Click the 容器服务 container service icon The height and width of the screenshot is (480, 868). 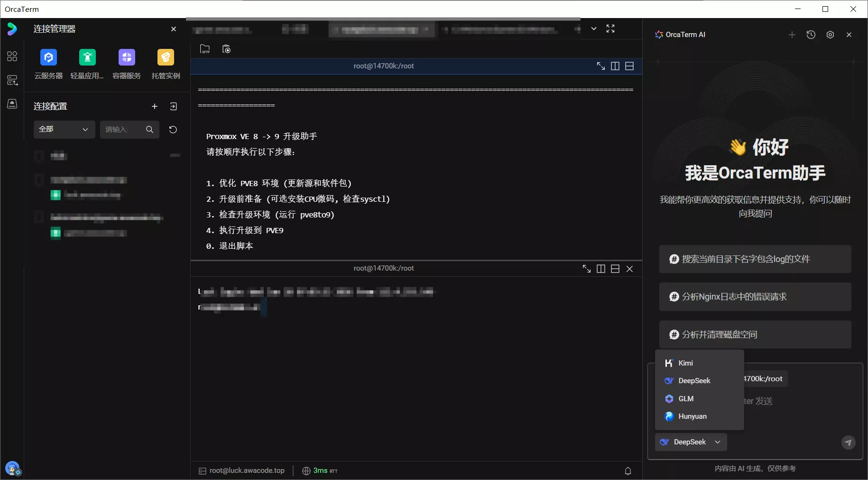coord(127,58)
